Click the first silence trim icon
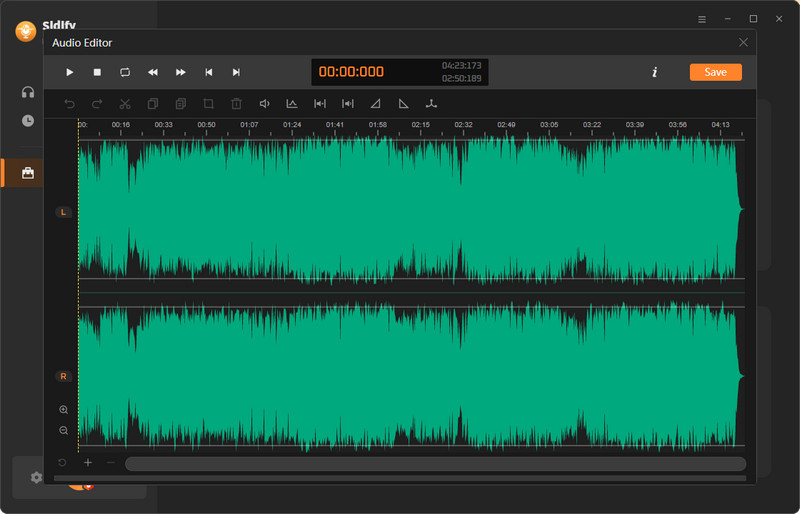The image size is (800, 514). click(x=320, y=104)
